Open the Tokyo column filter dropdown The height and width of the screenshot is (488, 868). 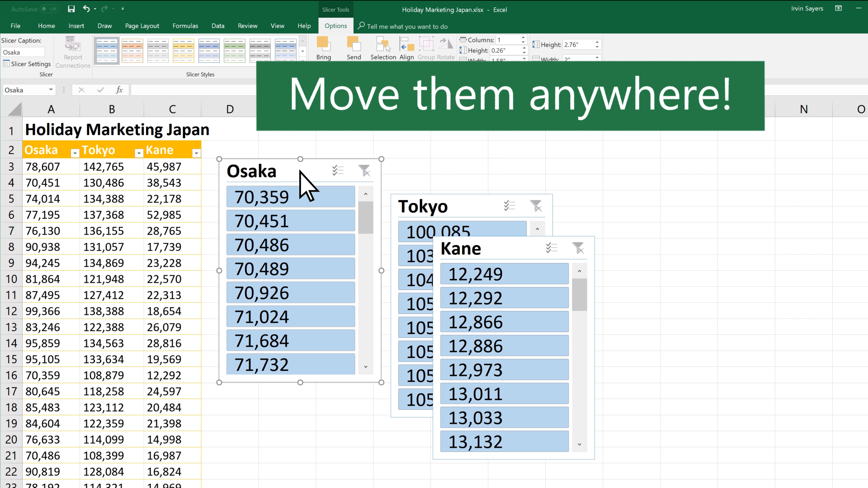139,153
